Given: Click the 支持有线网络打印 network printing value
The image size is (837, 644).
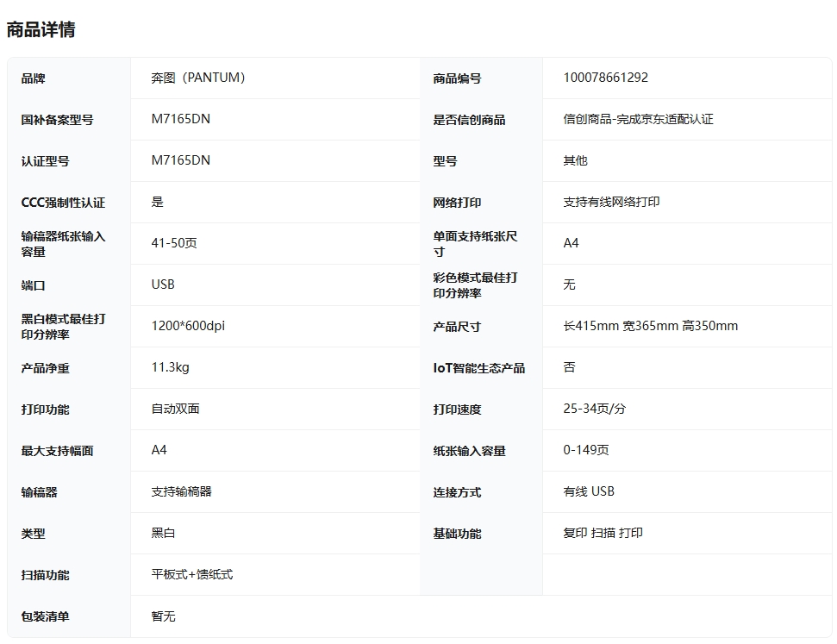Looking at the screenshot, I should [611, 202].
